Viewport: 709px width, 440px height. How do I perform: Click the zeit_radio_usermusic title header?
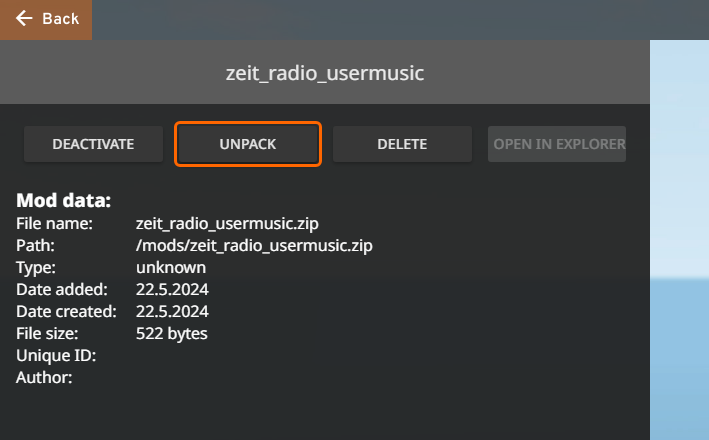(x=325, y=73)
